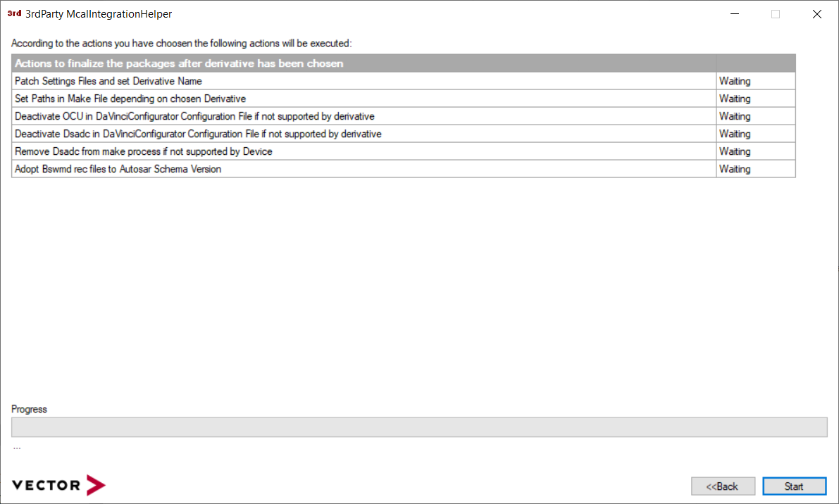This screenshot has height=504, width=839.
Task: Click Waiting status of Patch Settings row
Action: tap(735, 81)
